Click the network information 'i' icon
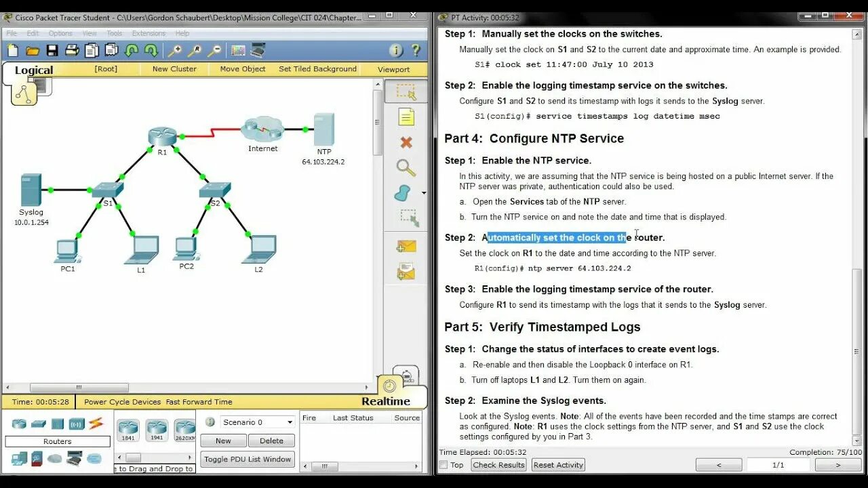868x488 pixels. [x=397, y=50]
